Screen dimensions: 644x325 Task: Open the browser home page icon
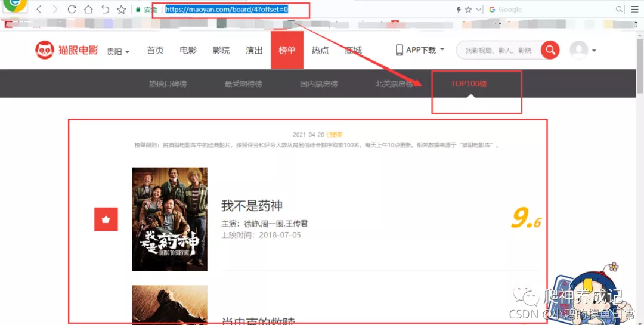coord(88,9)
